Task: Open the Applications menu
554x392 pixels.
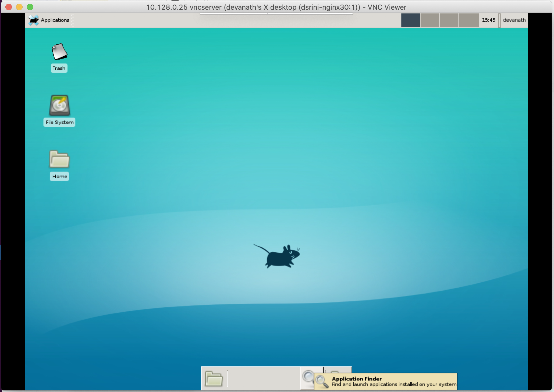Action: tap(55, 20)
